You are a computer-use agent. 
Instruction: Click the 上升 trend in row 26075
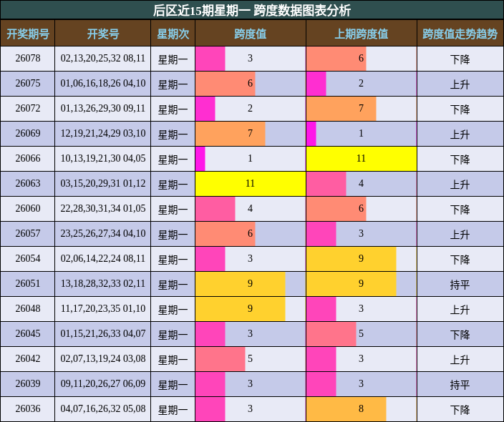tap(460, 84)
